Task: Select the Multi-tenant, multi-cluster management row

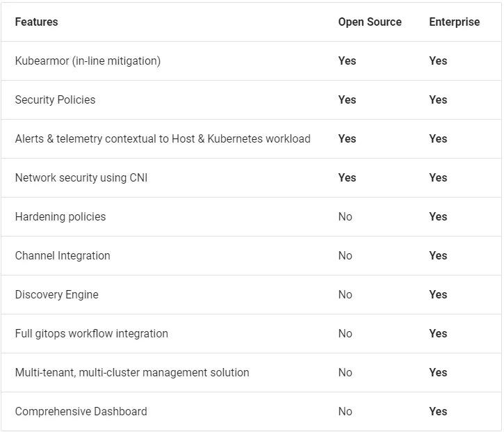Action: [x=132, y=373]
